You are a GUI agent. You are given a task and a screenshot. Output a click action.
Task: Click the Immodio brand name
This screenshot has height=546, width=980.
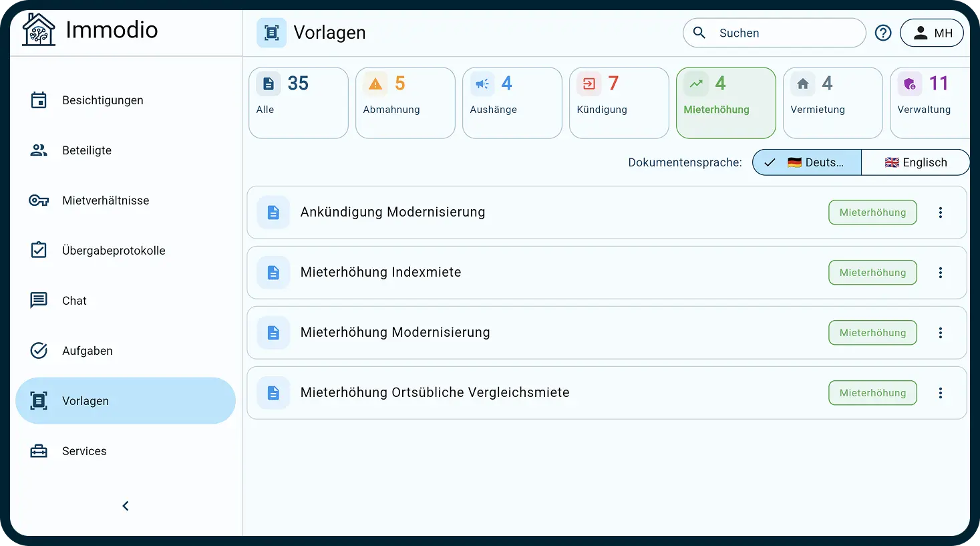pyautogui.click(x=112, y=29)
